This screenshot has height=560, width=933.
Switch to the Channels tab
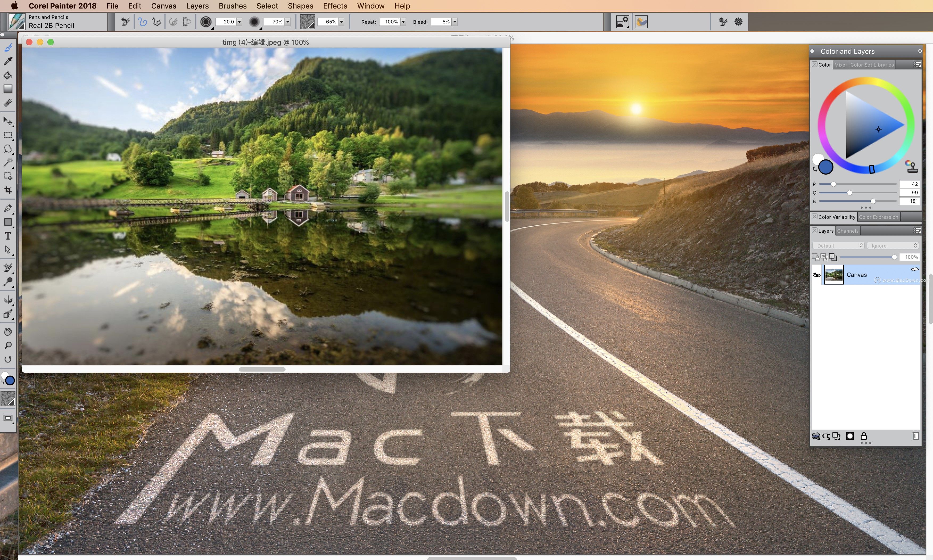click(x=848, y=231)
